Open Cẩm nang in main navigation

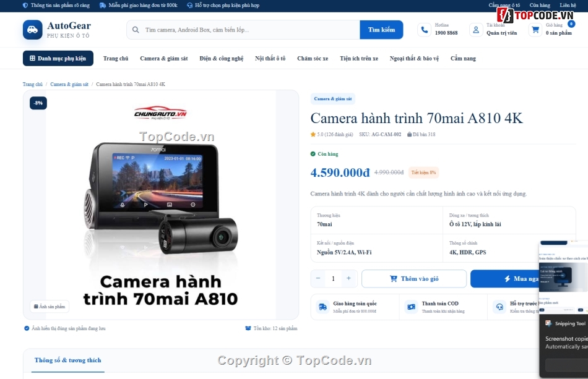click(463, 58)
